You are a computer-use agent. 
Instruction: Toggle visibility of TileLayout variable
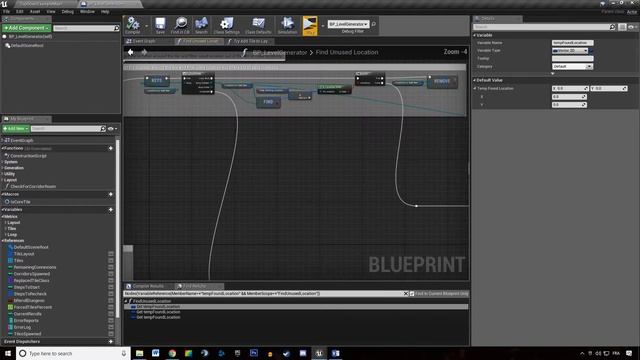point(111,254)
